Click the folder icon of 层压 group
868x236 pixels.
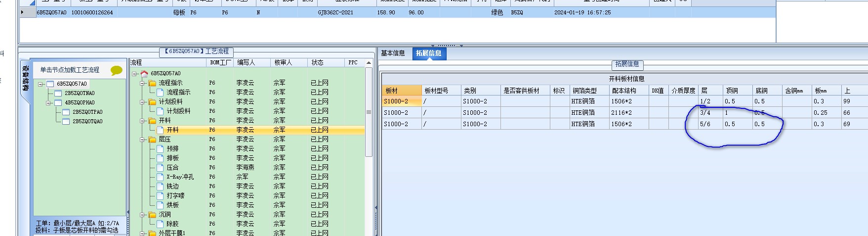point(152,140)
